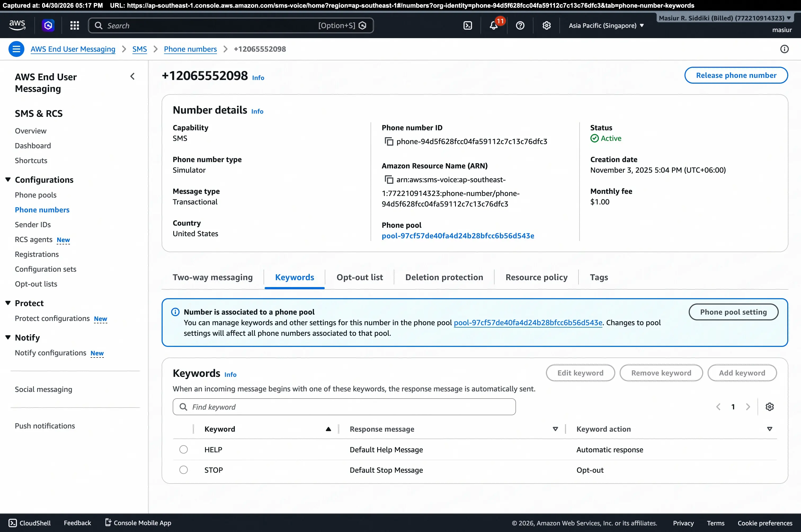
Task: Click the Remove keyword button
Action: pos(661,373)
